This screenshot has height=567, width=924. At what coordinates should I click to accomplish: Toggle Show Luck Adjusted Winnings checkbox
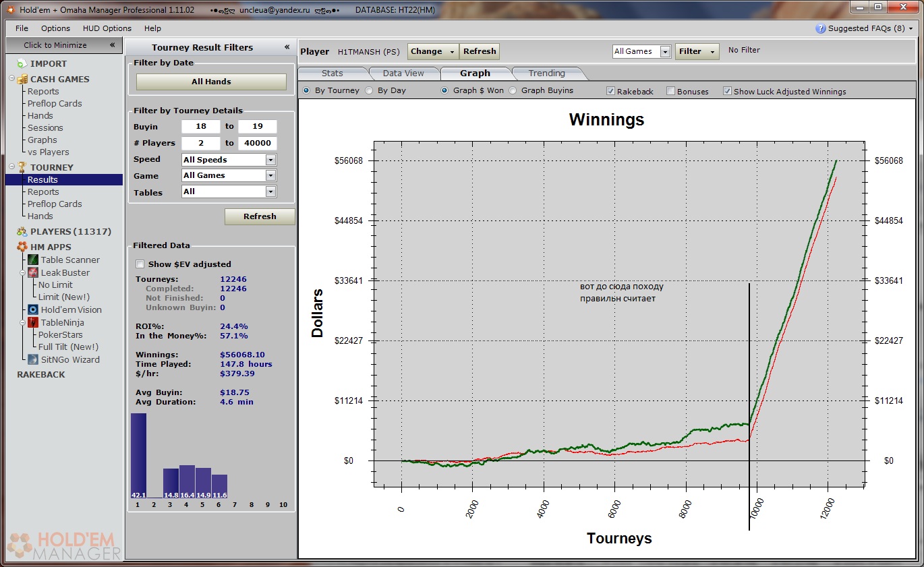(727, 91)
